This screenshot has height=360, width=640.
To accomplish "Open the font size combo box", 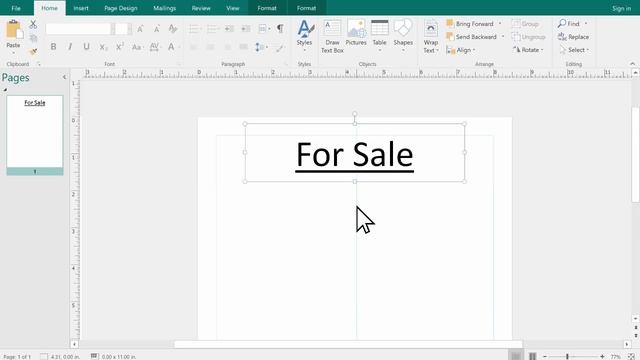I will click(x=123, y=29).
